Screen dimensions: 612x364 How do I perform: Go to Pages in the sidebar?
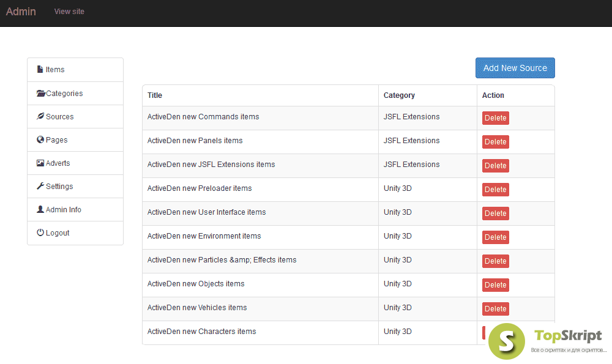75,139
